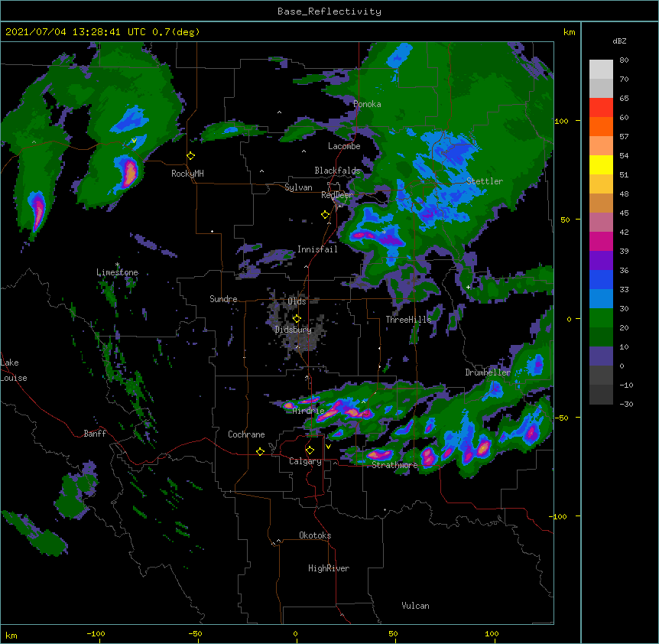The height and width of the screenshot is (644, 659).
Task: Click the HighRiver label
Action: click(329, 568)
